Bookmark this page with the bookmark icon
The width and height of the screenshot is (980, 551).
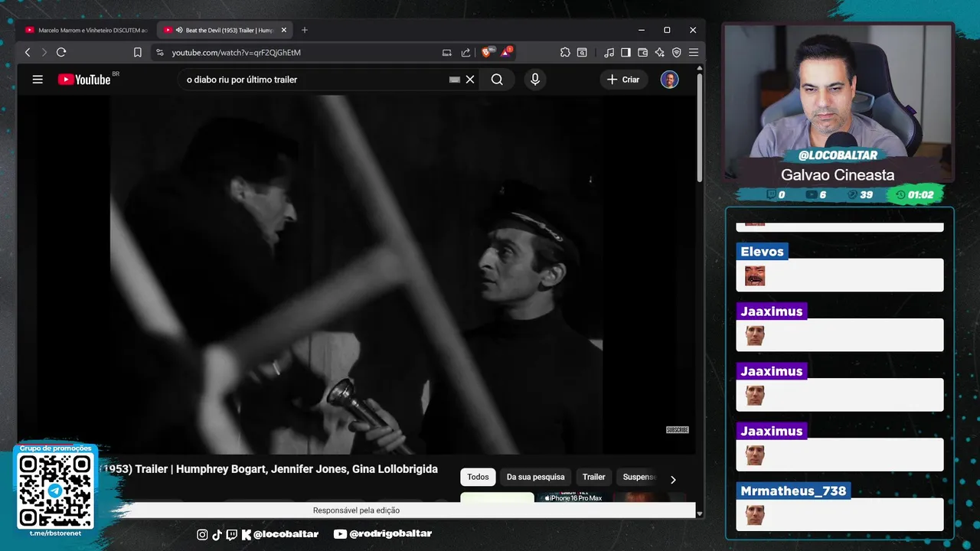coord(138,52)
